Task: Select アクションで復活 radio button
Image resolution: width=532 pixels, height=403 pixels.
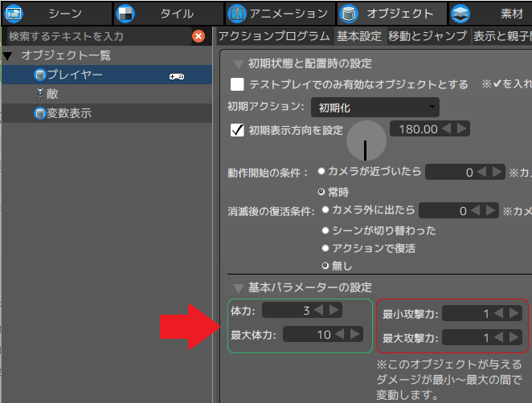Action: pos(325,248)
